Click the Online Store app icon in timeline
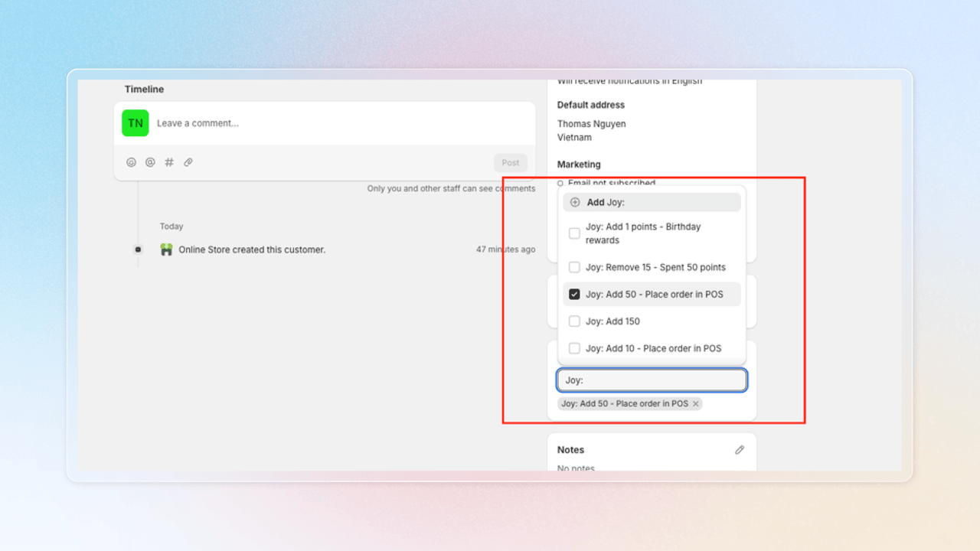The width and height of the screenshot is (980, 551). [166, 249]
